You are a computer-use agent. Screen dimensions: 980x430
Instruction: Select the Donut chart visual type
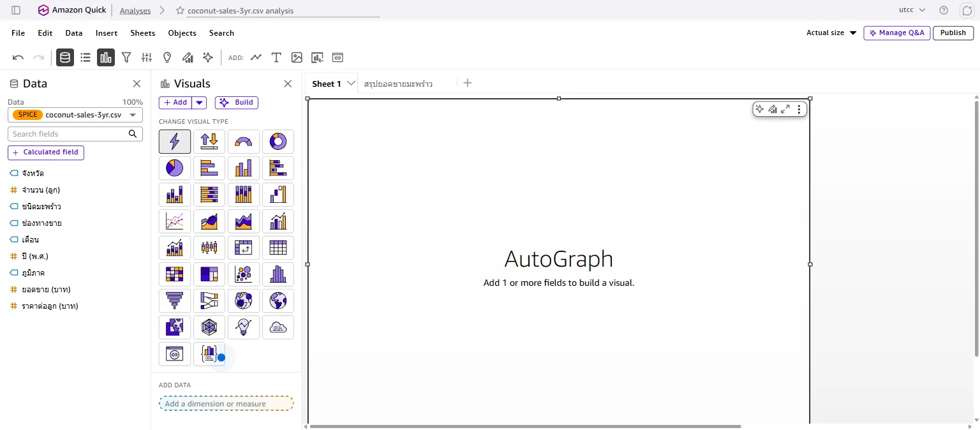(x=278, y=142)
